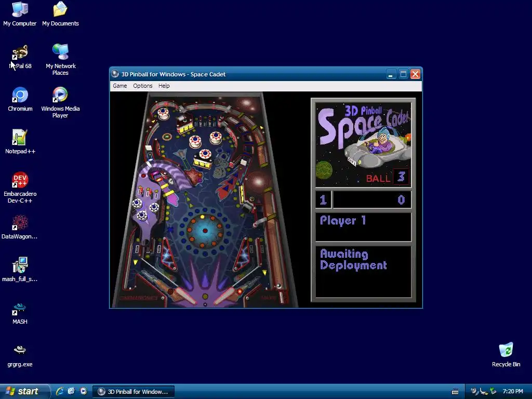Click the keyboard icon in the taskbar
532x399 pixels.
coord(455,392)
